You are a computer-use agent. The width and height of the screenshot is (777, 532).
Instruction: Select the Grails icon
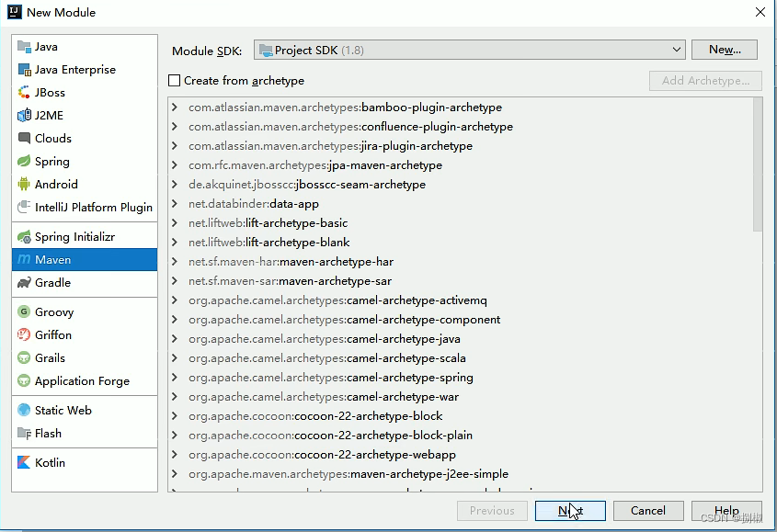pos(24,357)
